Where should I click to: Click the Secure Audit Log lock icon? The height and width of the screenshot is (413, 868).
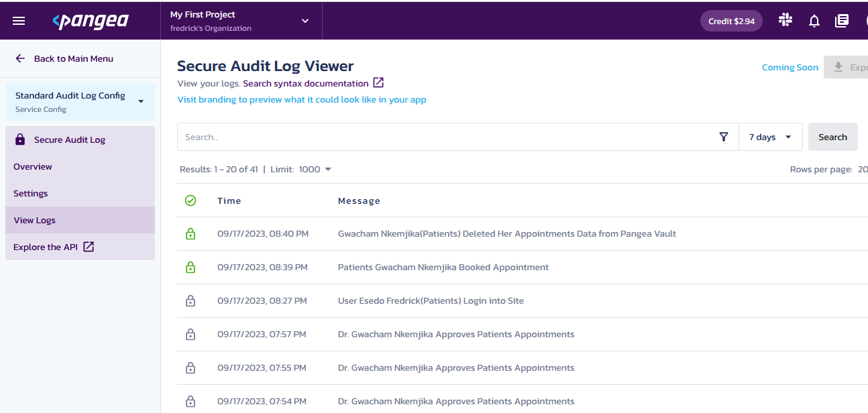20,139
